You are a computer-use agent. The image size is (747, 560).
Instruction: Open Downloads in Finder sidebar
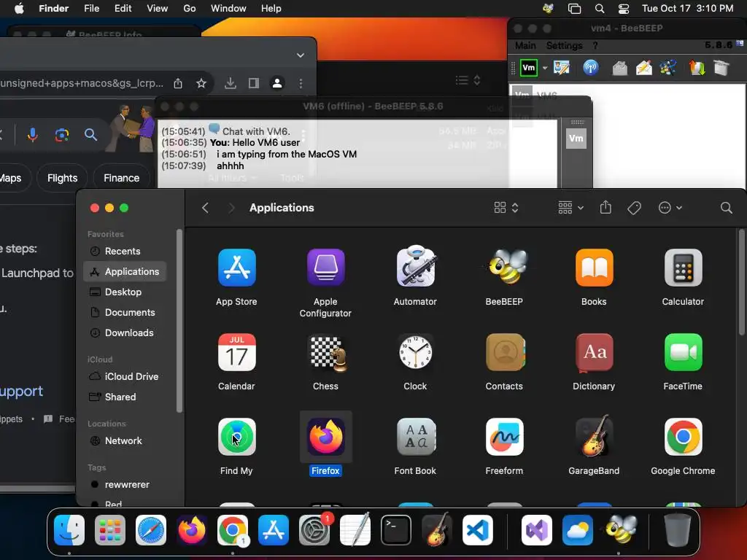(125, 332)
